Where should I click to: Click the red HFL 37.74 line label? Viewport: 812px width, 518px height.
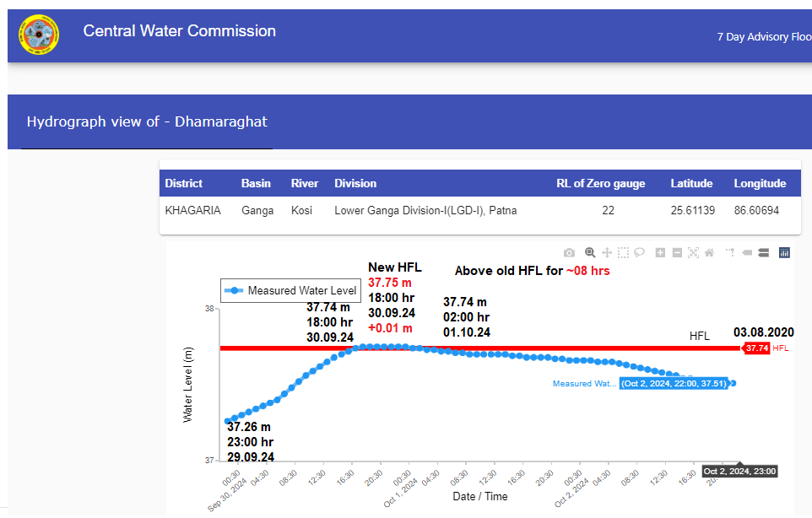pos(755,348)
